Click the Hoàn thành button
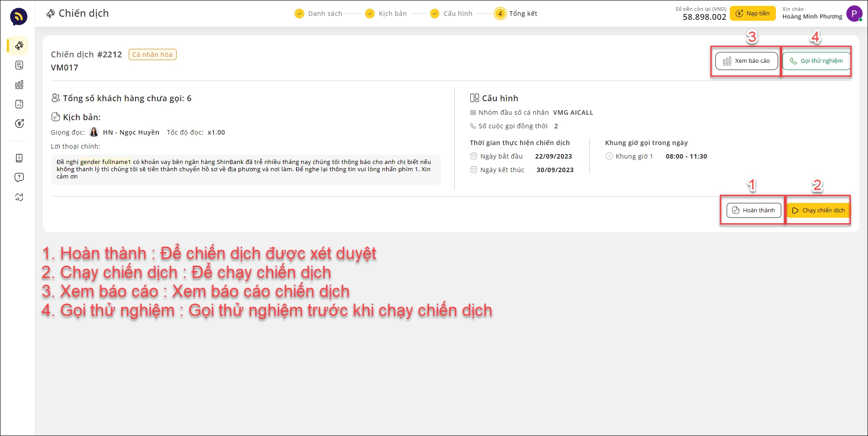 point(753,211)
